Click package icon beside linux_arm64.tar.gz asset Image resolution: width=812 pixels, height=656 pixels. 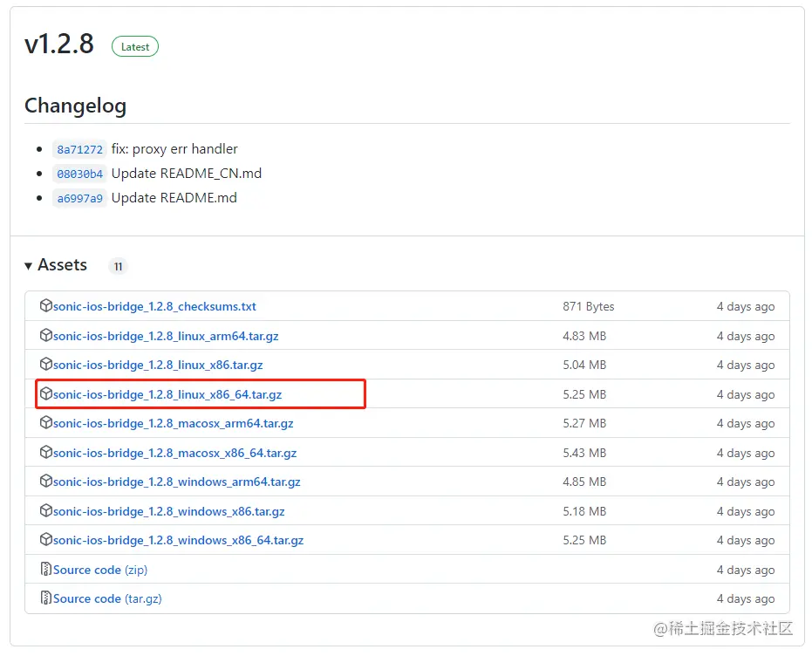click(x=46, y=335)
